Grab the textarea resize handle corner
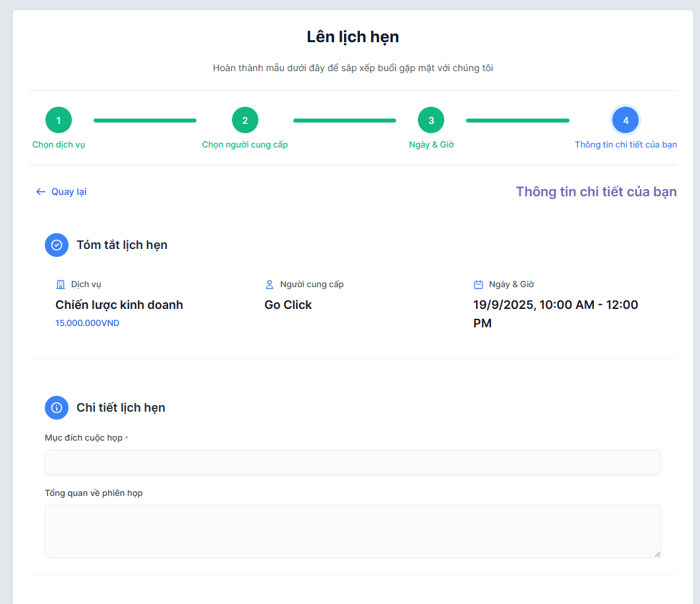 click(656, 554)
